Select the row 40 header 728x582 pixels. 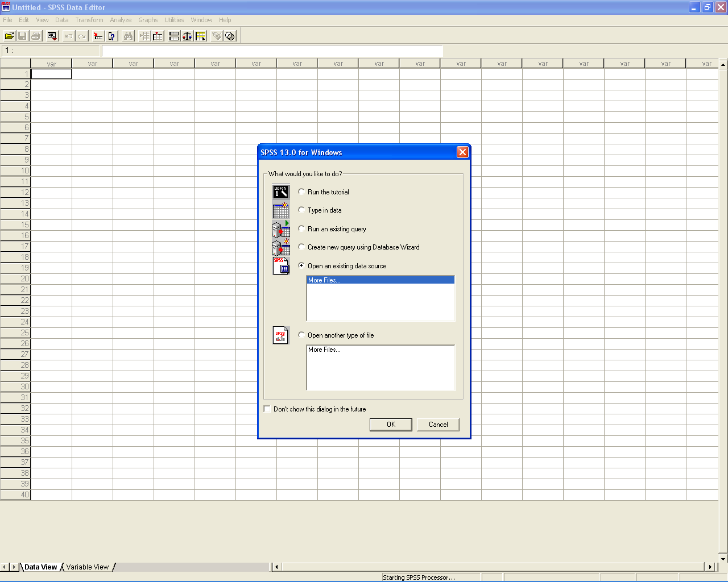click(15, 494)
